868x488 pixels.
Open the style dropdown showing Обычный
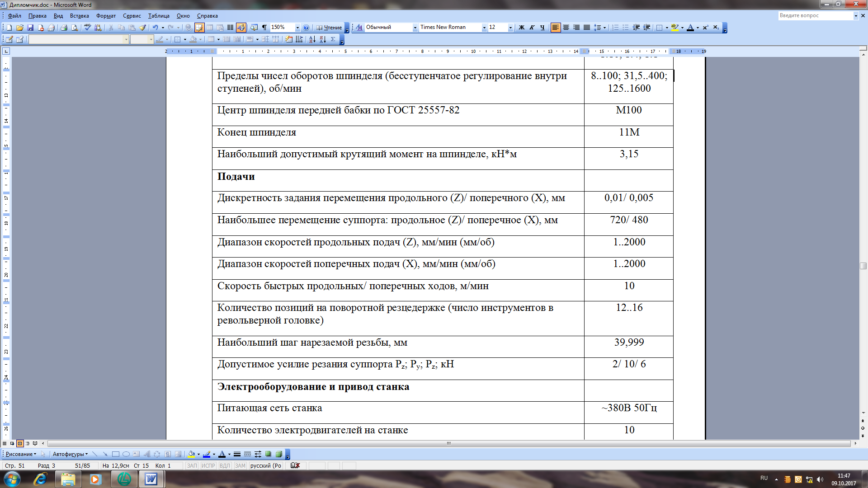[415, 28]
